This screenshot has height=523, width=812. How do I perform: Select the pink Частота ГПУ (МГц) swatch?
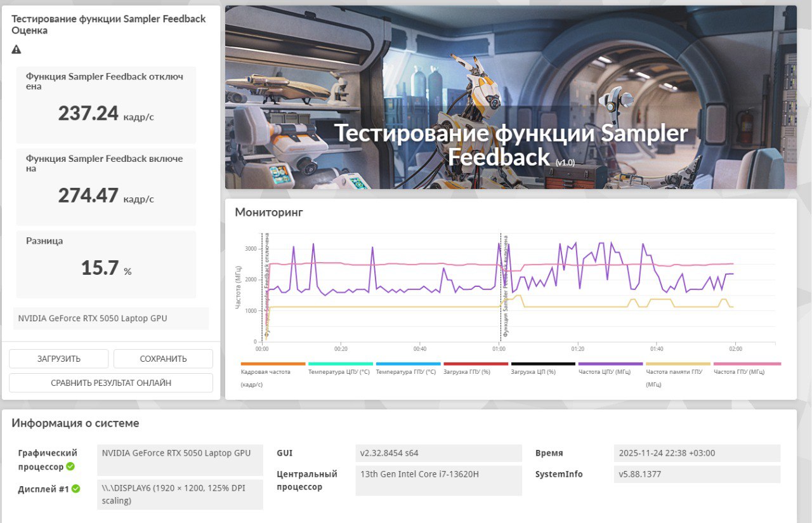(747, 364)
